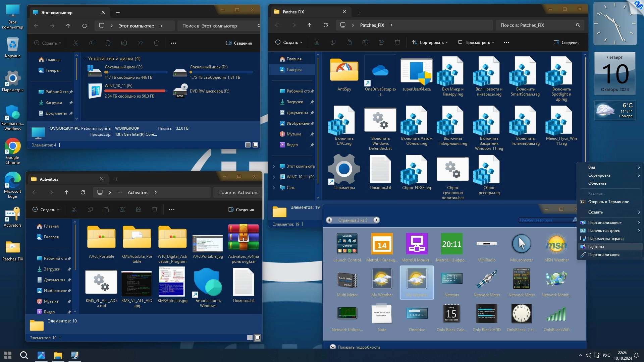Click the Google Chrome desktop shortcut
Screen dimensions: 644x362
coord(12,147)
